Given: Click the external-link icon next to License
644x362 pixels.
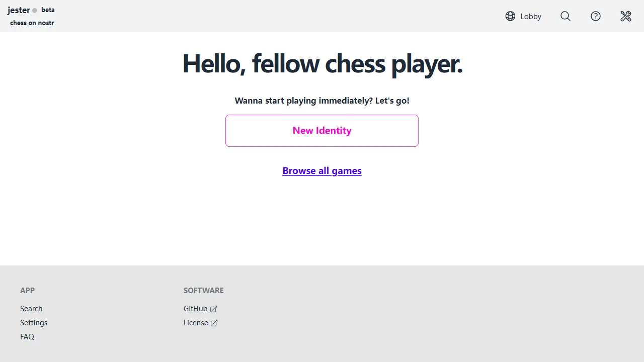Looking at the screenshot, I should tap(214, 323).
